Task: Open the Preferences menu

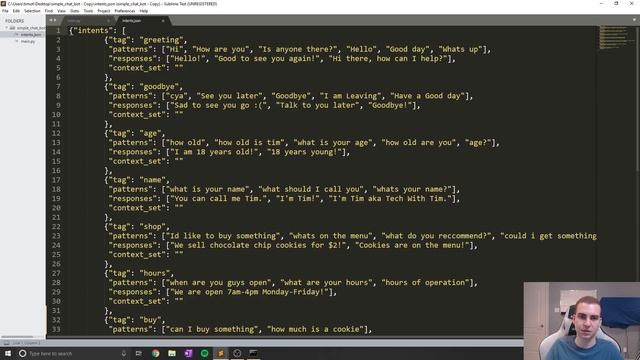Action: pos(124,11)
